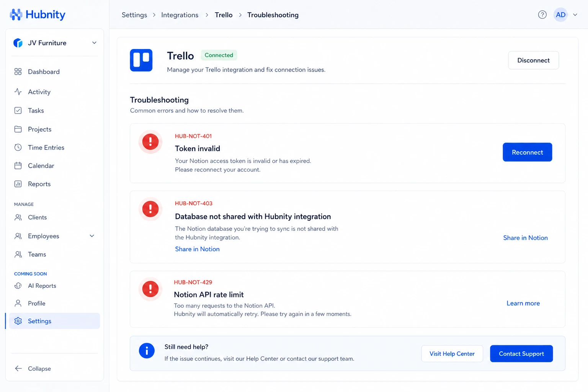This screenshot has width=588, height=392.
Task: Click Share in Notion on card's right side
Action: point(525,238)
